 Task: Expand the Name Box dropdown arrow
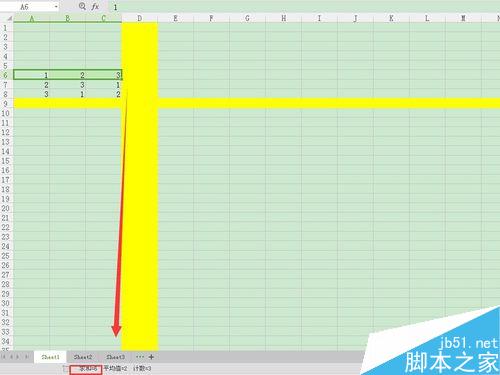point(56,7)
